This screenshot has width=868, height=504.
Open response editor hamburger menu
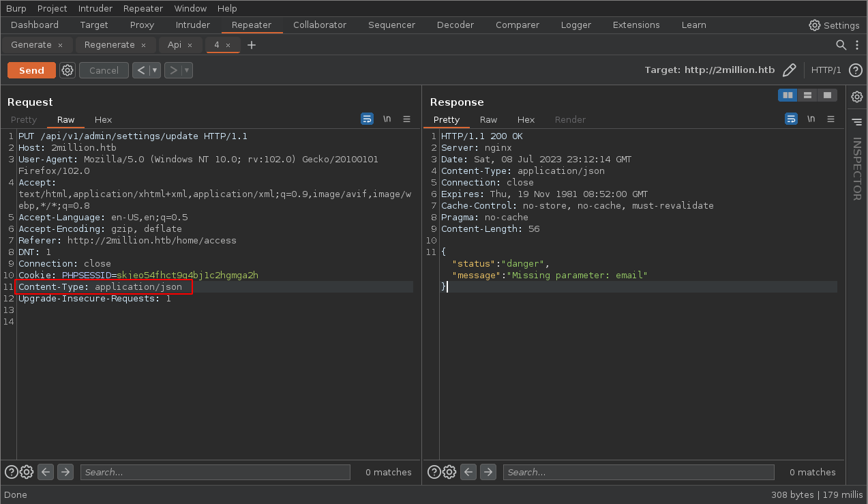tap(830, 119)
